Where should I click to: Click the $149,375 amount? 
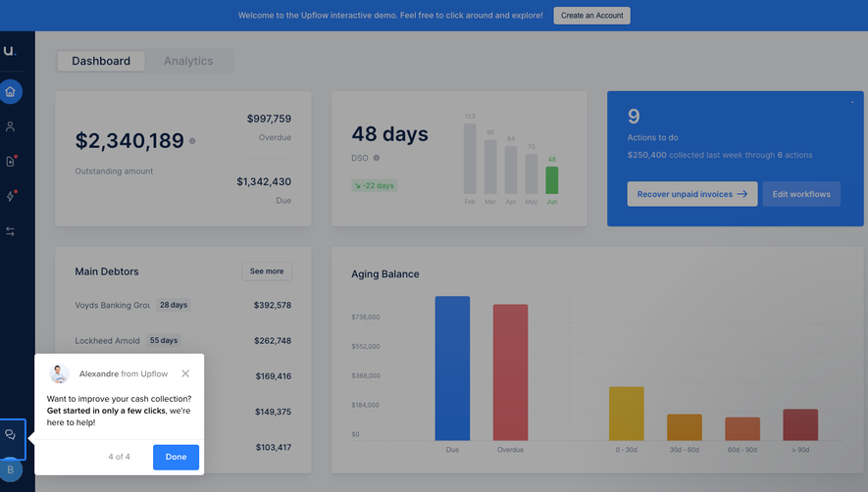tap(273, 412)
